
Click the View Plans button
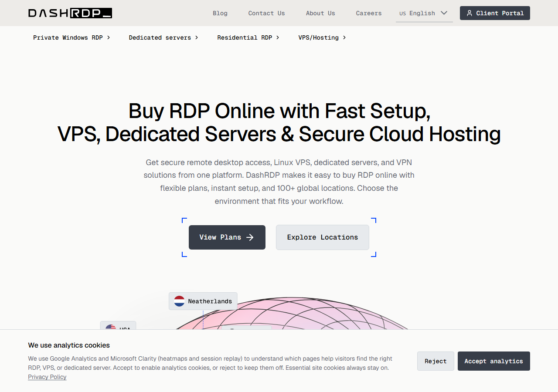pos(227,237)
